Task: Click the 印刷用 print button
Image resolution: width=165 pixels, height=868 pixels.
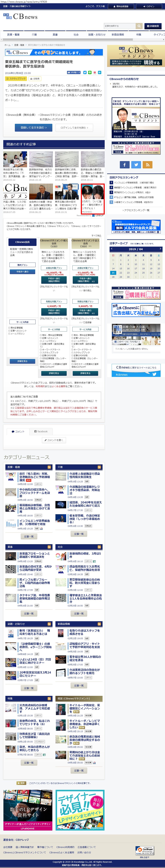Action: (35, 79)
